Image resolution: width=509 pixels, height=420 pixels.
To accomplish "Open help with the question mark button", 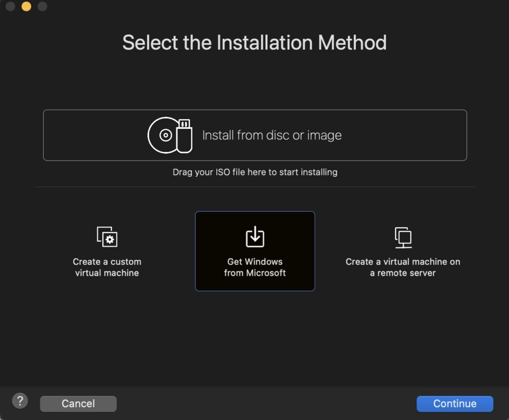I will (20, 401).
